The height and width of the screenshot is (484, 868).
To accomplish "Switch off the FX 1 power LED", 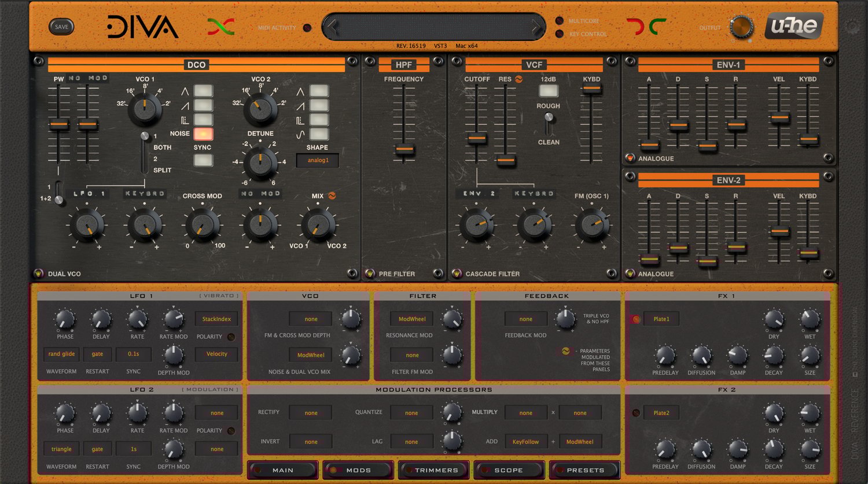I will pos(636,319).
